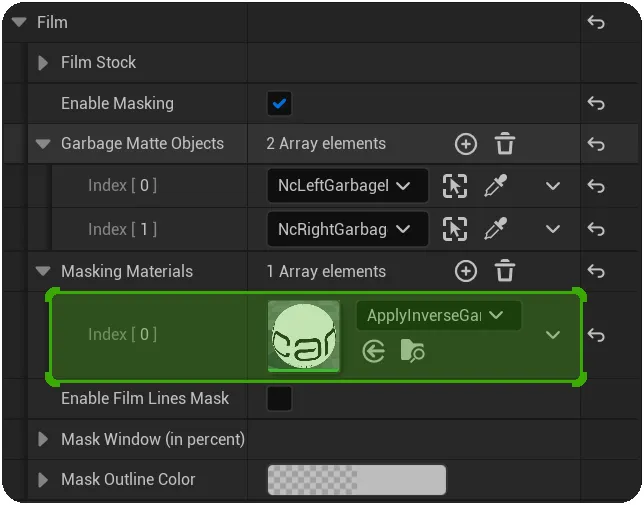Use selected asset from Content Browser
This screenshot has height=505, width=644.
tap(374, 352)
